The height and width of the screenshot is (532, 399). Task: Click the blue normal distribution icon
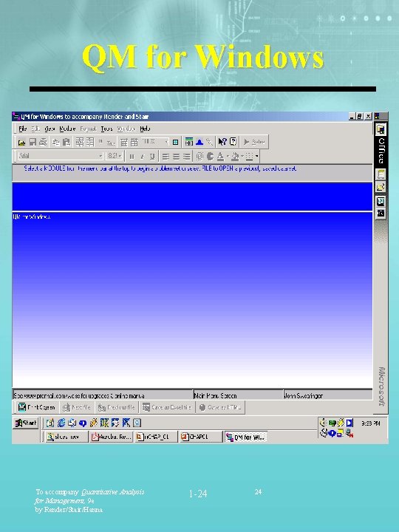(x=199, y=142)
